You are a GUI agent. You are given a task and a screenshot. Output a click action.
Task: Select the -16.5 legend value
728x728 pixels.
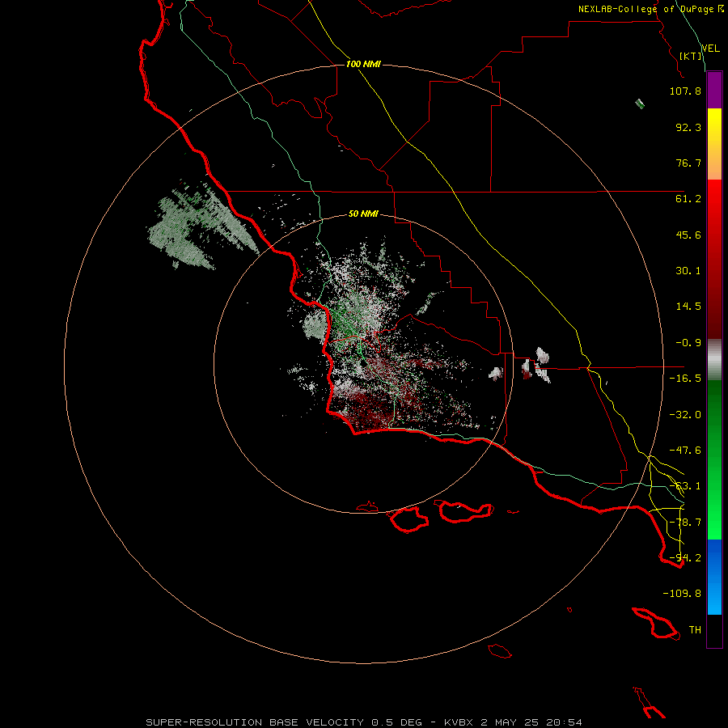click(x=685, y=379)
